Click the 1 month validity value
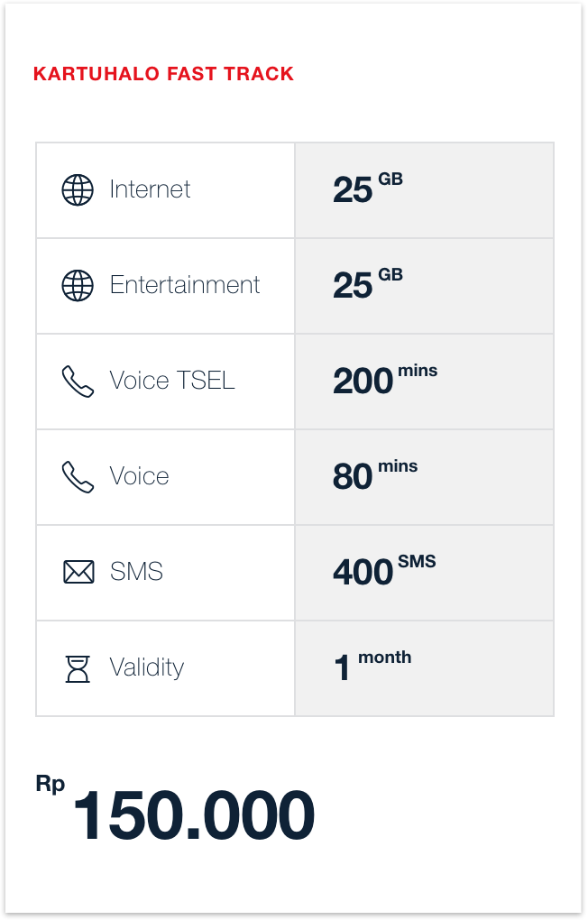This screenshot has width=588, height=920. (372, 666)
